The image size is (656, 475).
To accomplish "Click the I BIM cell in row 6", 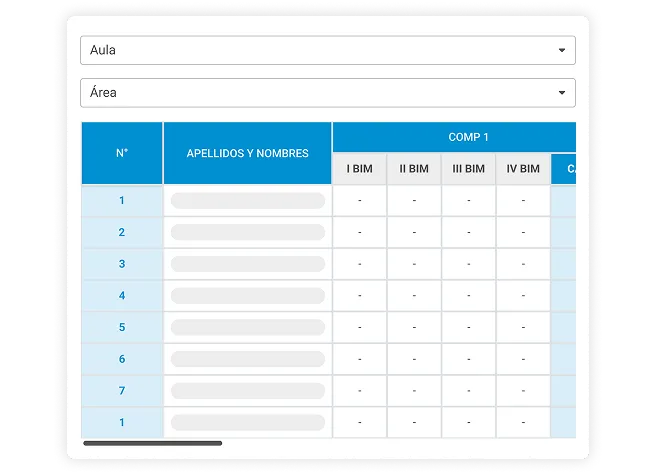I will pyautogui.click(x=359, y=359).
